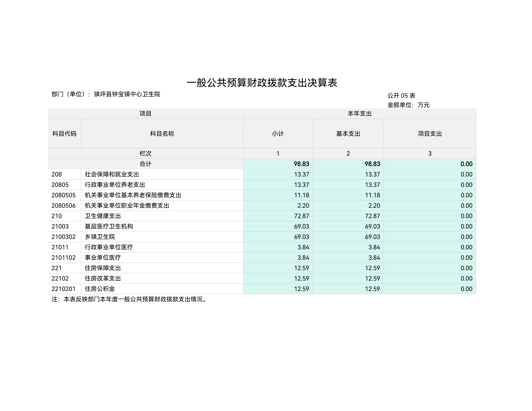532x411 pixels.
Task: Select code cell 2101102
Action: pos(64,258)
